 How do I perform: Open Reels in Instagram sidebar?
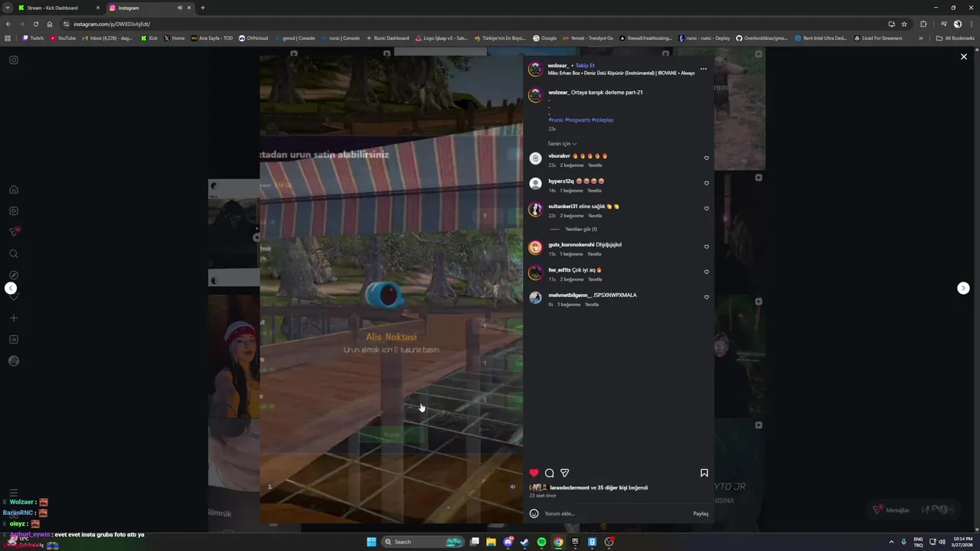click(14, 210)
